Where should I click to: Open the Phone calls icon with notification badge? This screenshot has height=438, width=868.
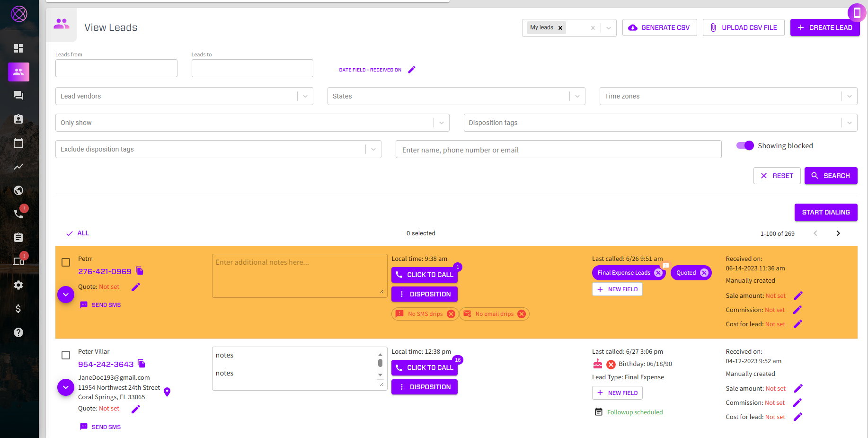pos(18,214)
